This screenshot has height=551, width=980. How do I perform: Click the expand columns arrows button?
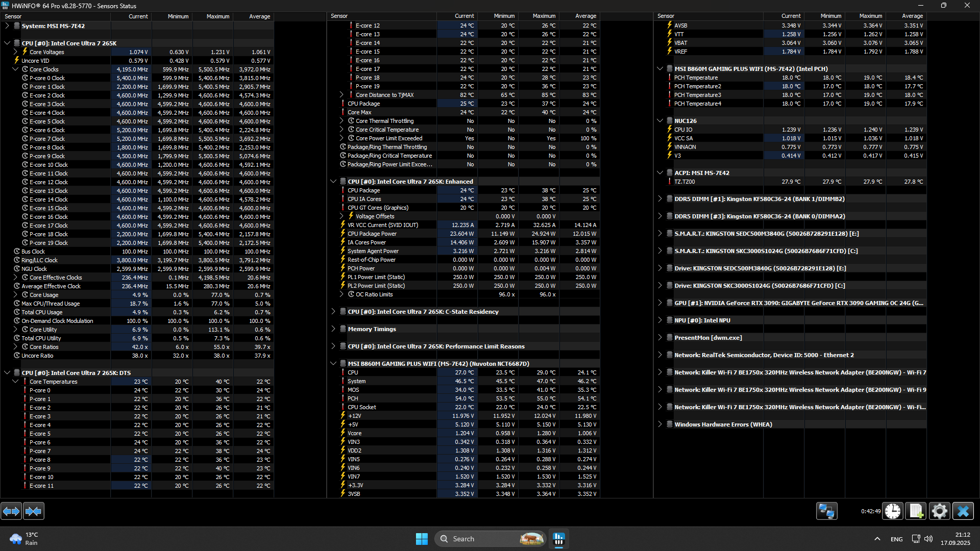pos(11,511)
